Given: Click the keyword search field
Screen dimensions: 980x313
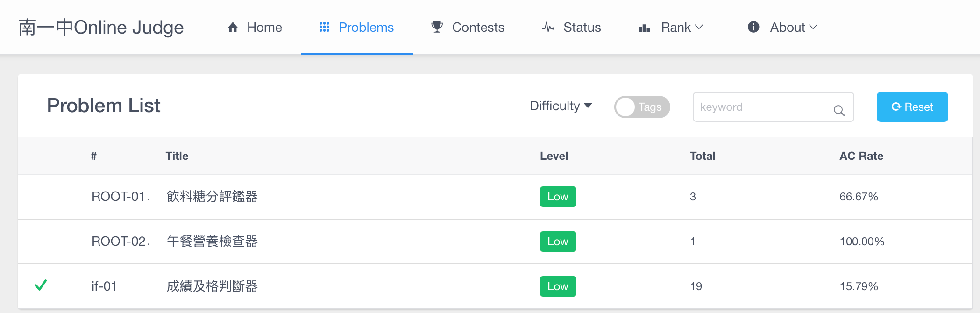Looking at the screenshot, I should tap(773, 107).
